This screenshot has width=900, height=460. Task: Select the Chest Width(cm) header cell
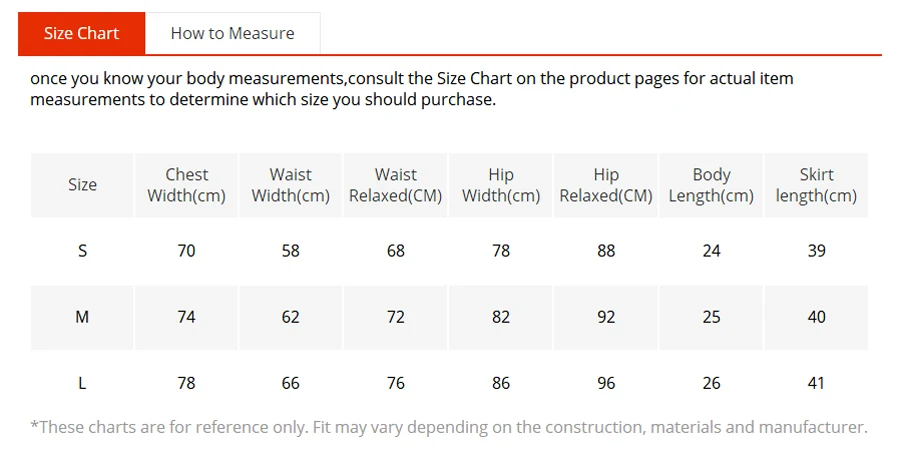click(x=187, y=185)
